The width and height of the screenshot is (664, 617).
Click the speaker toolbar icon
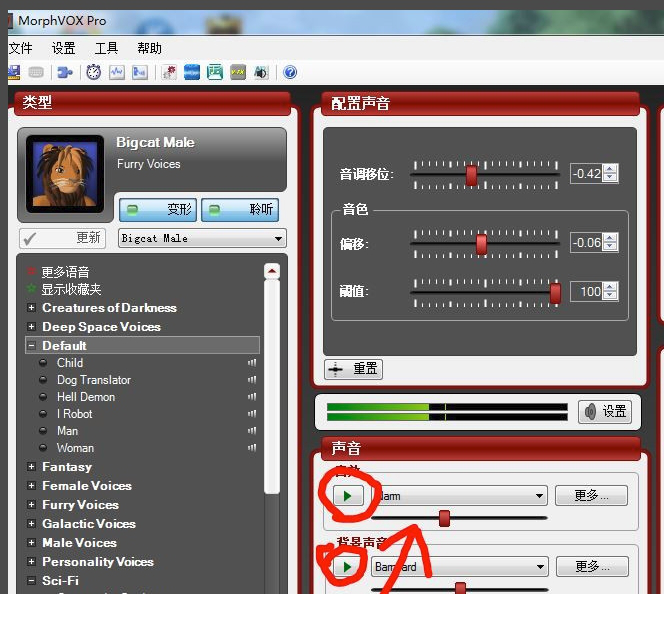tap(261, 72)
